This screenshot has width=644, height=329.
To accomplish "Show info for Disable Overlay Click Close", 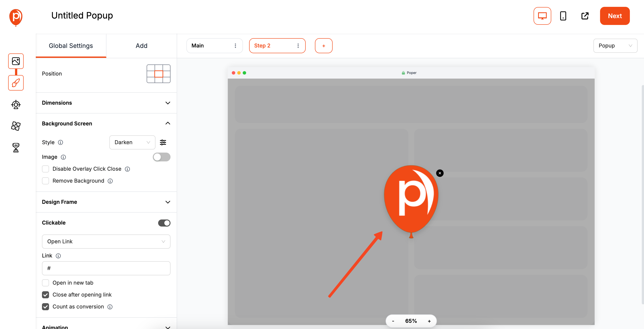I will 127,169.
